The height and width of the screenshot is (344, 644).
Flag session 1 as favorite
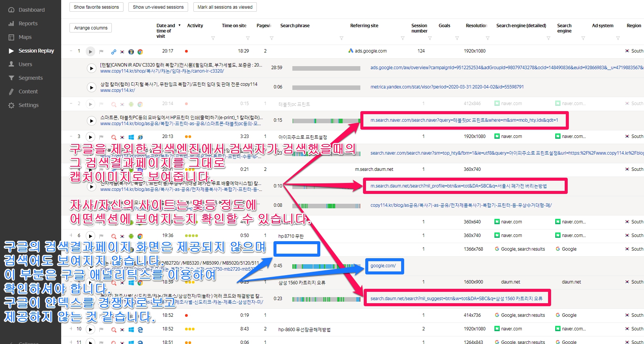[101, 51]
